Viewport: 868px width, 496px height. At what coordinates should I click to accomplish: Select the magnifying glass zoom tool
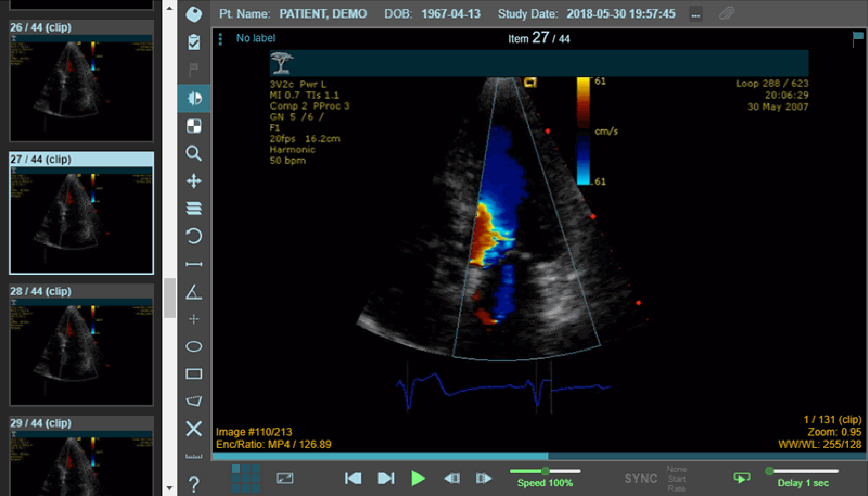194,154
